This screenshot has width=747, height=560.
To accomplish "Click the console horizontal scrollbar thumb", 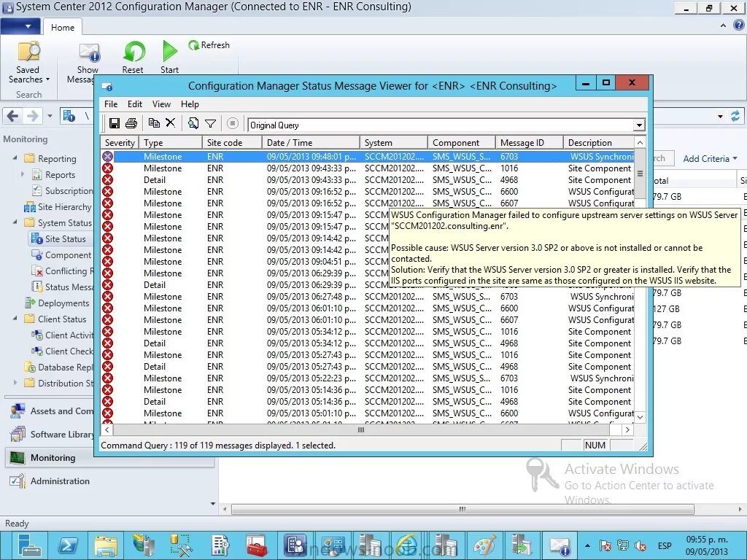I will point(462,509).
